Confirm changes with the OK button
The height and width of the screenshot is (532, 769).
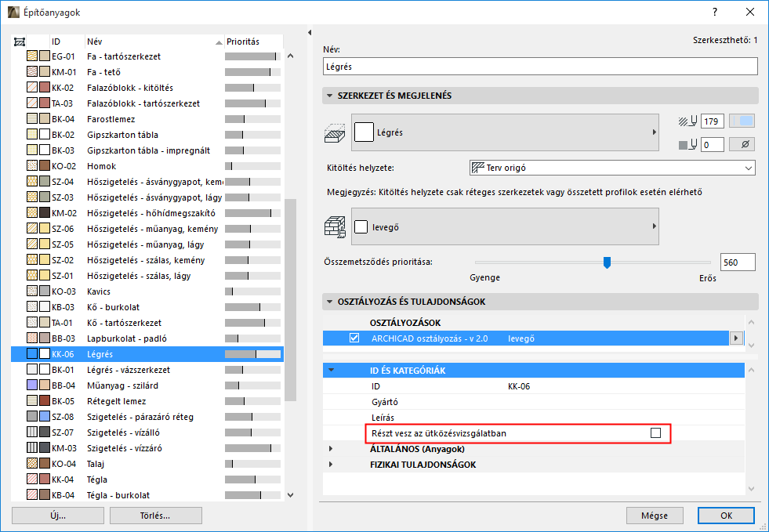(725, 516)
